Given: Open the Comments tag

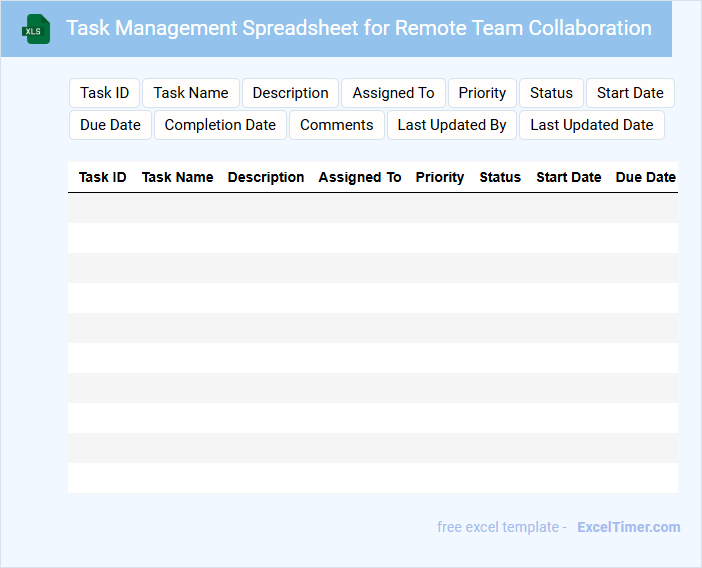Looking at the screenshot, I should pyautogui.click(x=336, y=125).
